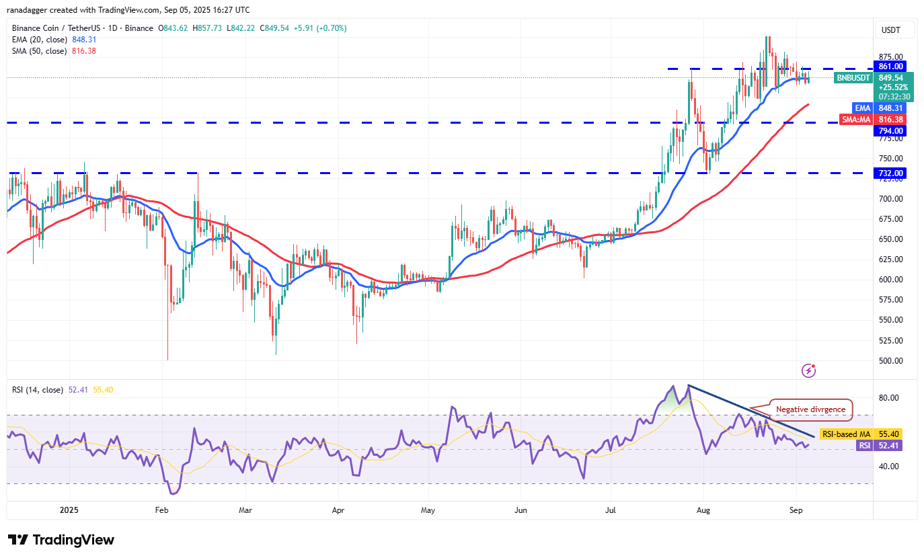Select the Sep label on the time axis

(x=796, y=510)
